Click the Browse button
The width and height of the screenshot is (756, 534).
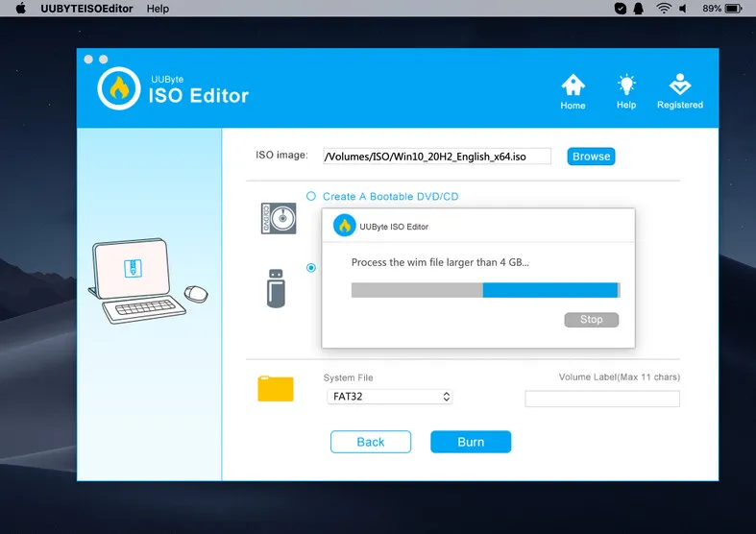coord(591,157)
